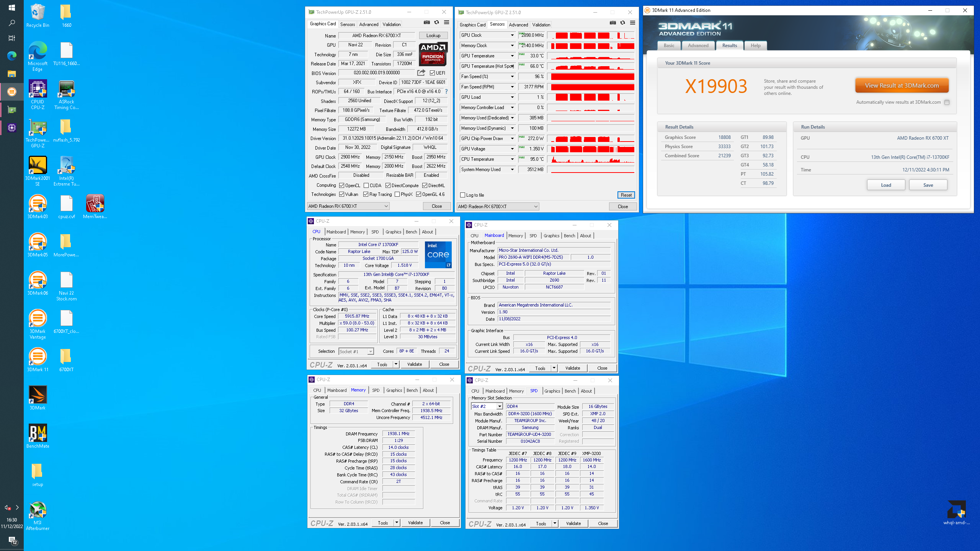The width and height of the screenshot is (980, 551).
Task: Click refresh icon in GPU-Z Graphics Card window
Action: (436, 23)
